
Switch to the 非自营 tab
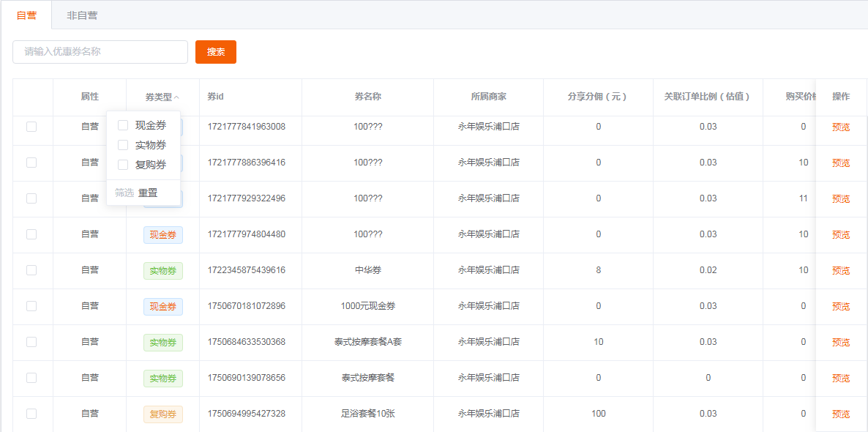pyautogui.click(x=83, y=14)
